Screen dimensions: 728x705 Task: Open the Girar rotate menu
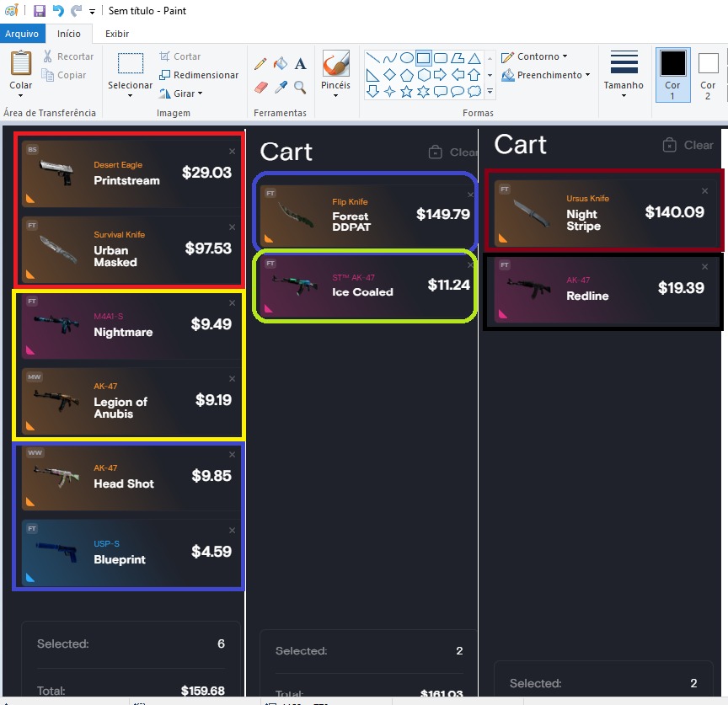coord(181,93)
